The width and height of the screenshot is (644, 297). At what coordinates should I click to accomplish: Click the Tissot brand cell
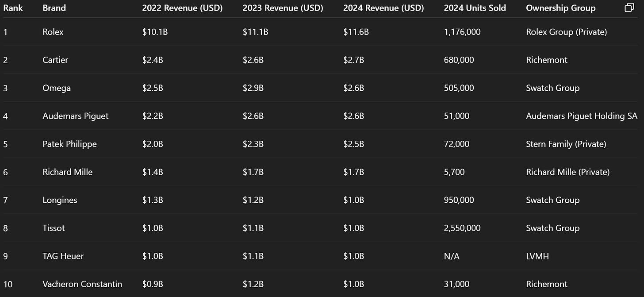click(54, 228)
